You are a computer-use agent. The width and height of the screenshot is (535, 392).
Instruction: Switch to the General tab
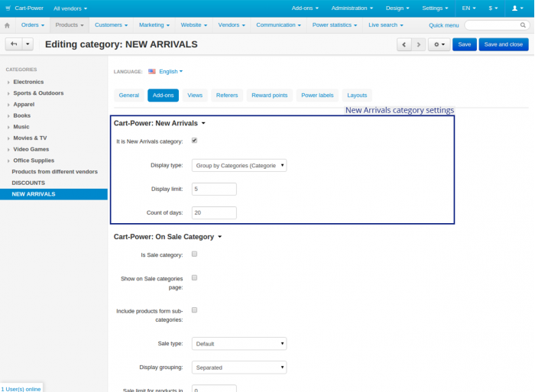click(129, 96)
